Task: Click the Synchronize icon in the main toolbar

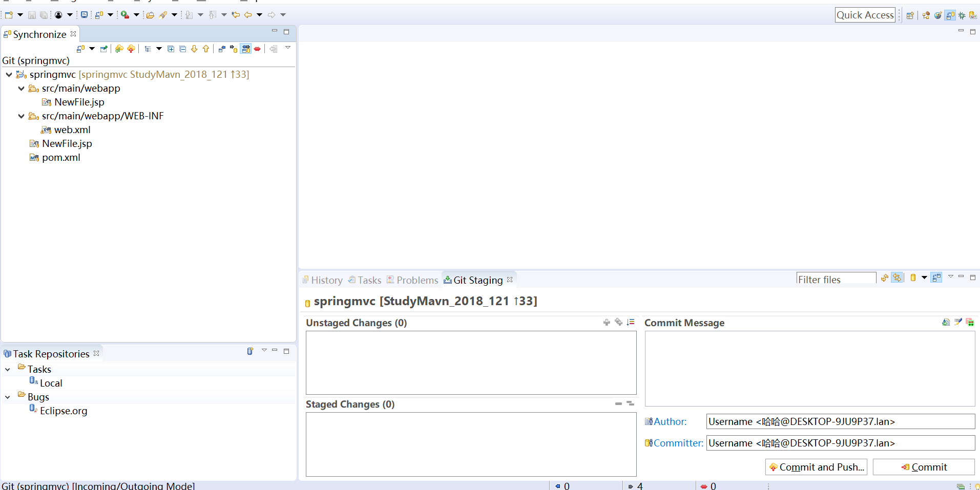Action: click(99, 15)
